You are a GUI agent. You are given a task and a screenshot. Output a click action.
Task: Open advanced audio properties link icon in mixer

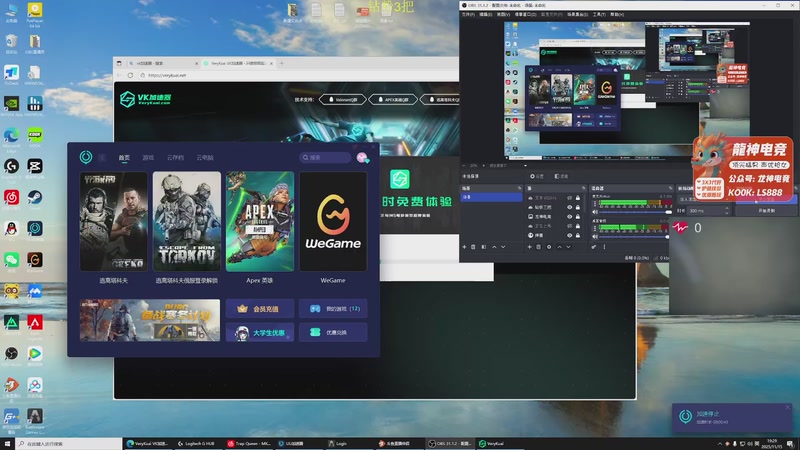pyautogui.click(x=594, y=247)
